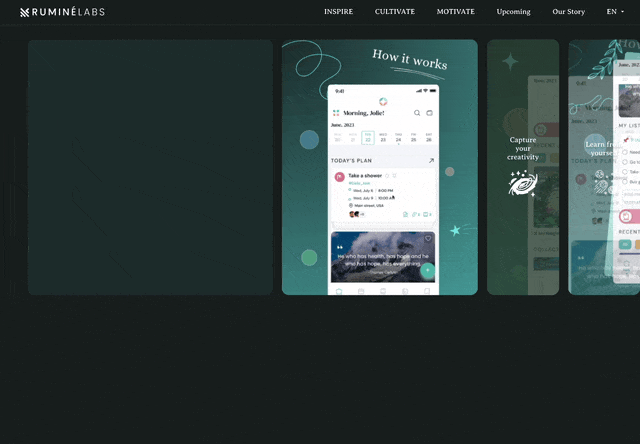Screen dimensions: 640x444
Task: Click the arrow next to TODAY'S PLAN
Action: tap(431, 161)
